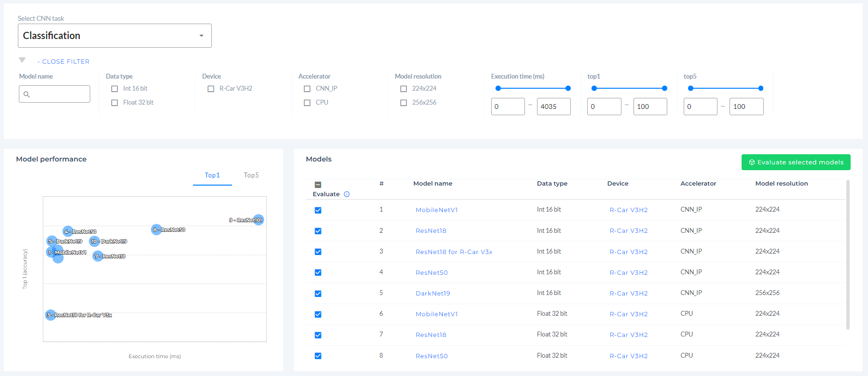Click search icon in Model name field
Screen dimensions: 868x376
click(x=27, y=94)
